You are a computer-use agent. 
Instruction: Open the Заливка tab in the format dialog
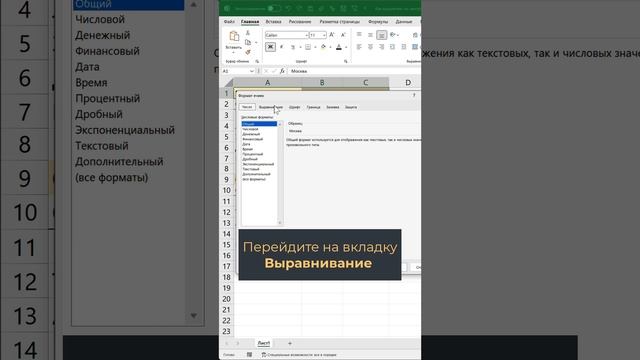coord(333,107)
